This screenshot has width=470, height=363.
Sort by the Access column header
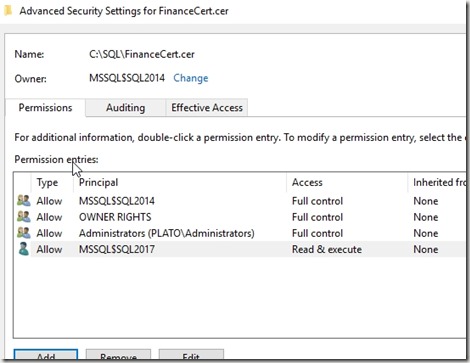pyautogui.click(x=347, y=182)
